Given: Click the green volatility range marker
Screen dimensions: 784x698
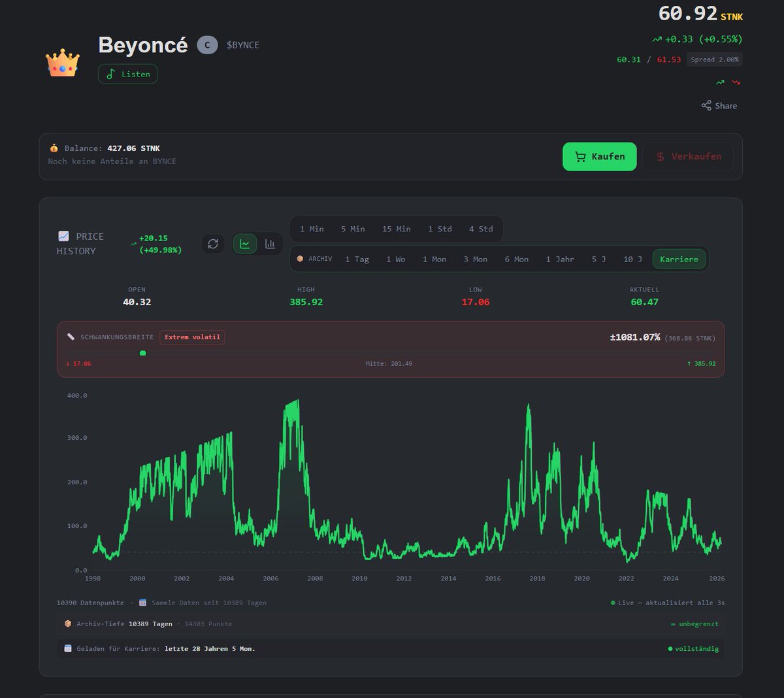Looking at the screenshot, I should 143,353.
